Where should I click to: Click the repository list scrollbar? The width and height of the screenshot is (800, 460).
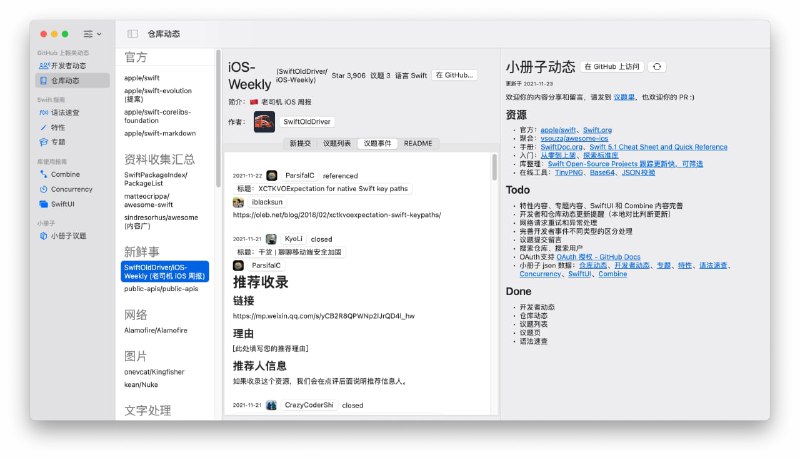pos(218,119)
